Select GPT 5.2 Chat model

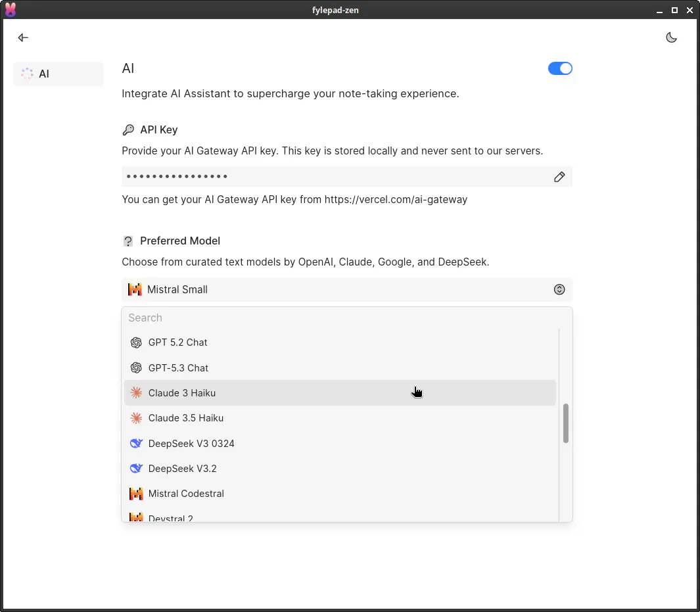point(340,342)
